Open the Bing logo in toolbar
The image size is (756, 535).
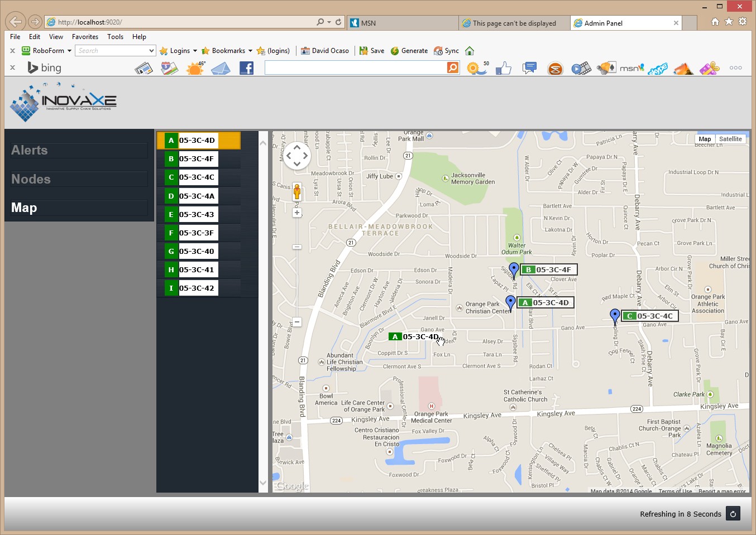[45, 68]
